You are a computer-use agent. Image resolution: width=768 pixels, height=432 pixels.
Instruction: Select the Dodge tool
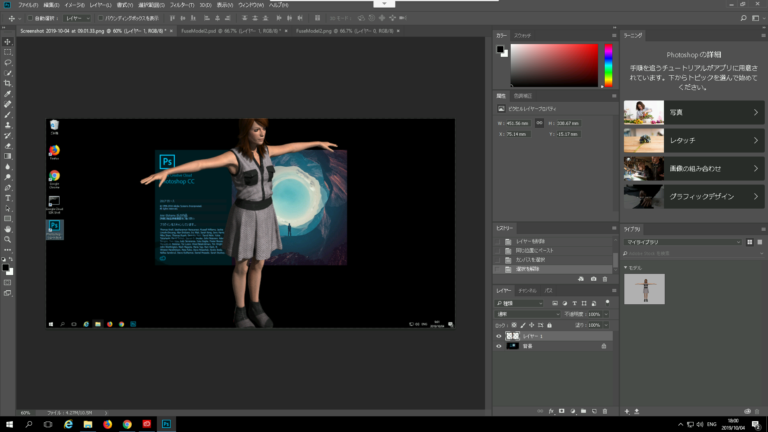click(x=8, y=177)
